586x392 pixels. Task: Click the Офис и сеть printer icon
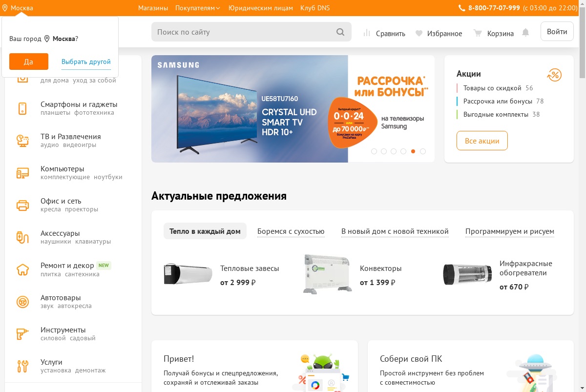tap(22, 205)
